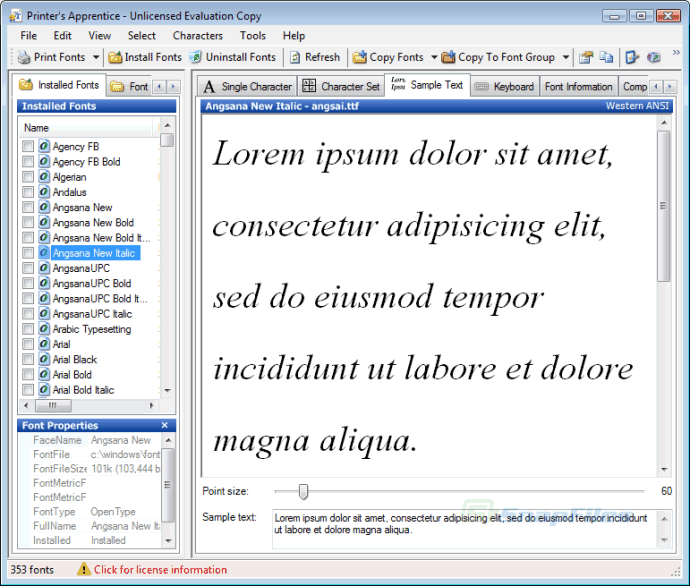Check the Agency FB checkbox

(28, 146)
